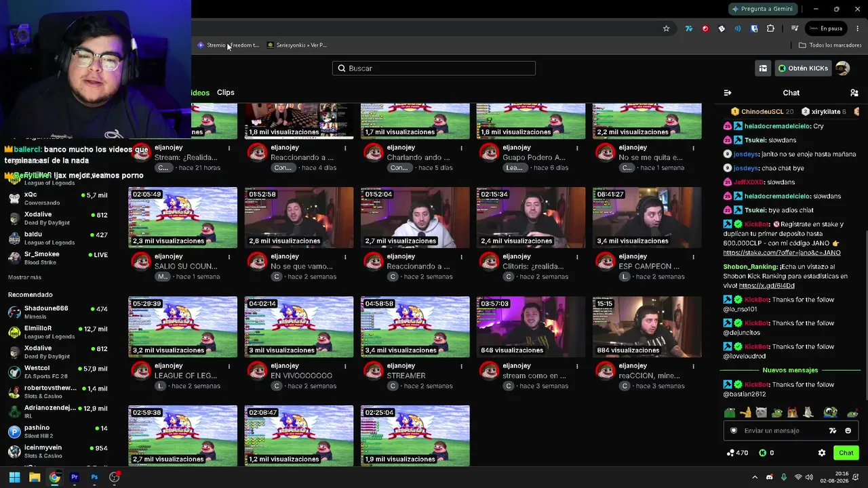Click channel avatar beside No se que vamo... video
Image resolution: width=868 pixels, height=488 pixels.
coord(257,262)
